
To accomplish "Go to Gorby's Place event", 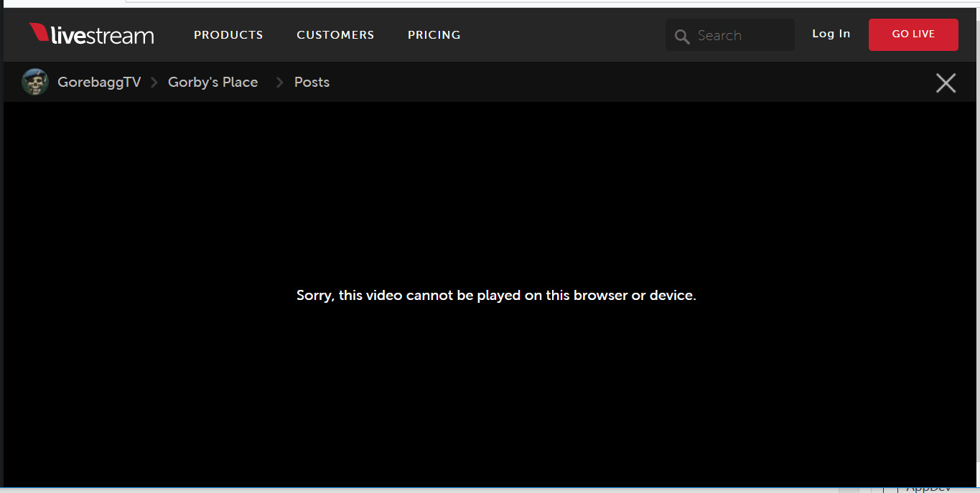I will pyautogui.click(x=213, y=82).
